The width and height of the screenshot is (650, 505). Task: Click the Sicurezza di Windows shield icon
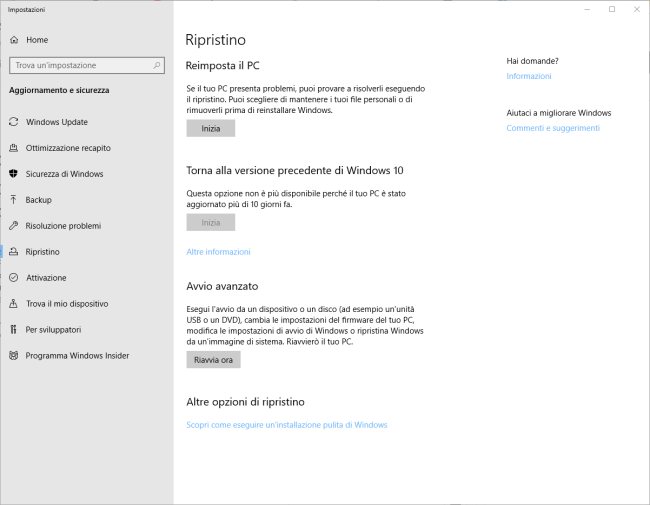point(14,174)
